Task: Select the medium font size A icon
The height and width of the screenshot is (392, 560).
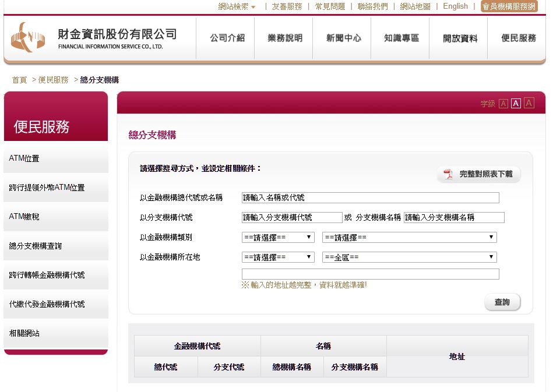Action: pos(516,104)
